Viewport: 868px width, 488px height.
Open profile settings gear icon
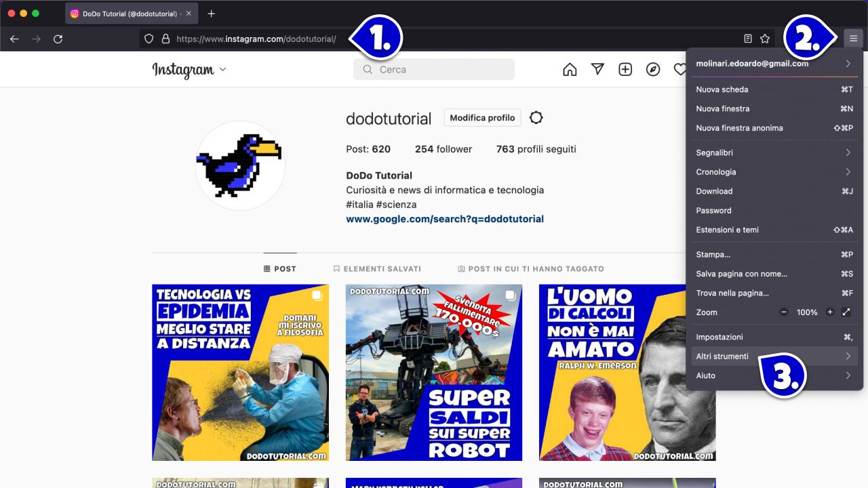(536, 117)
